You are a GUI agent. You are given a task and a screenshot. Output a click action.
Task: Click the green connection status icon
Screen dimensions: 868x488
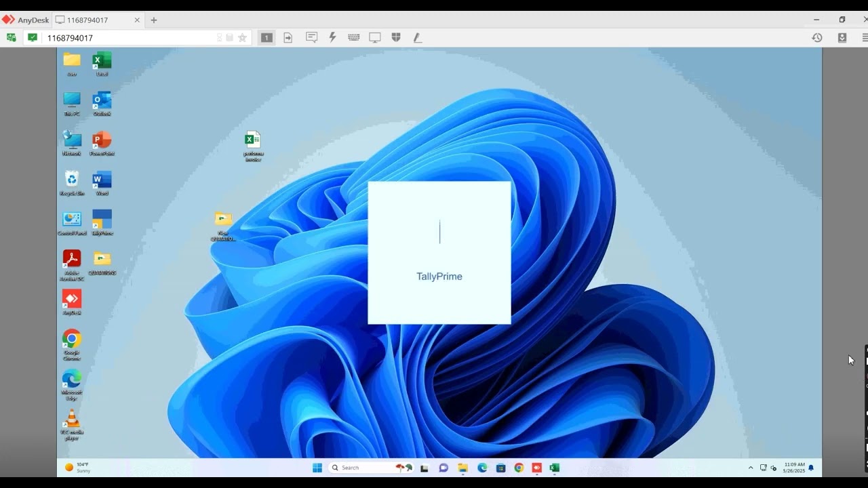(33, 38)
